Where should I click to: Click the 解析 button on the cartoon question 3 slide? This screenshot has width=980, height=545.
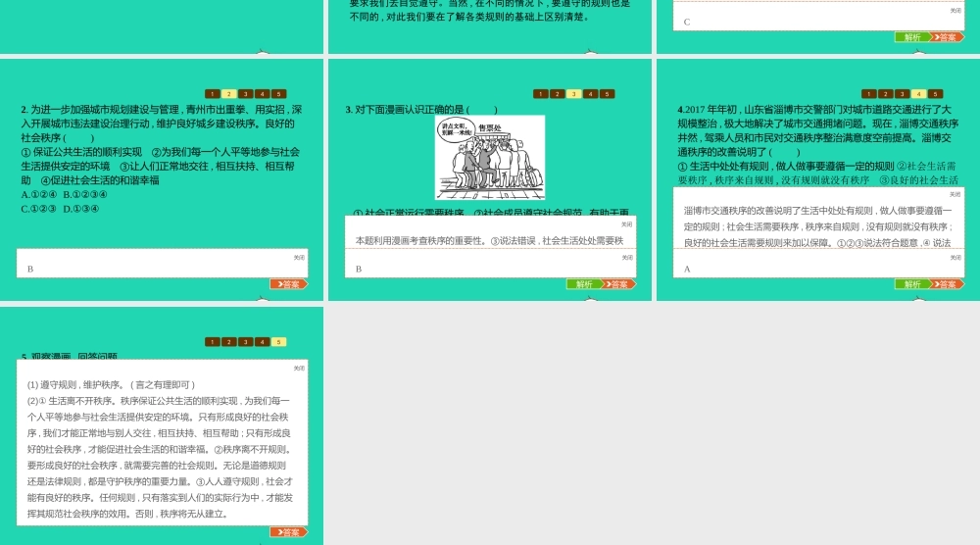pyautogui.click(x=584, y=284)
